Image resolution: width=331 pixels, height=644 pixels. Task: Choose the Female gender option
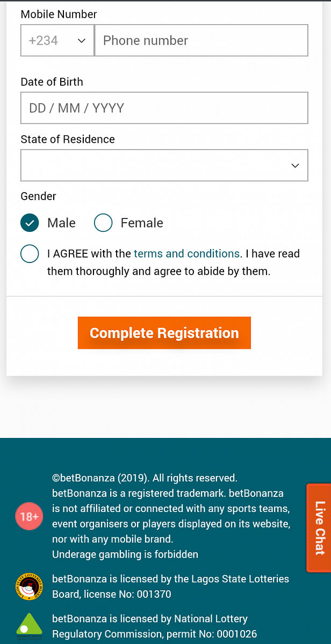pyautogui.click(x=103, y=223)
